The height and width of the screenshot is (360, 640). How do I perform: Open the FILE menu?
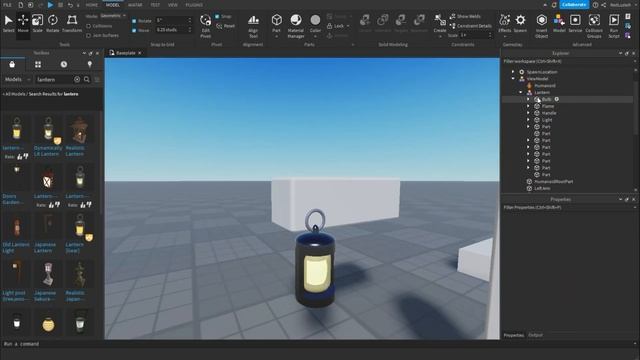[7, 5]
